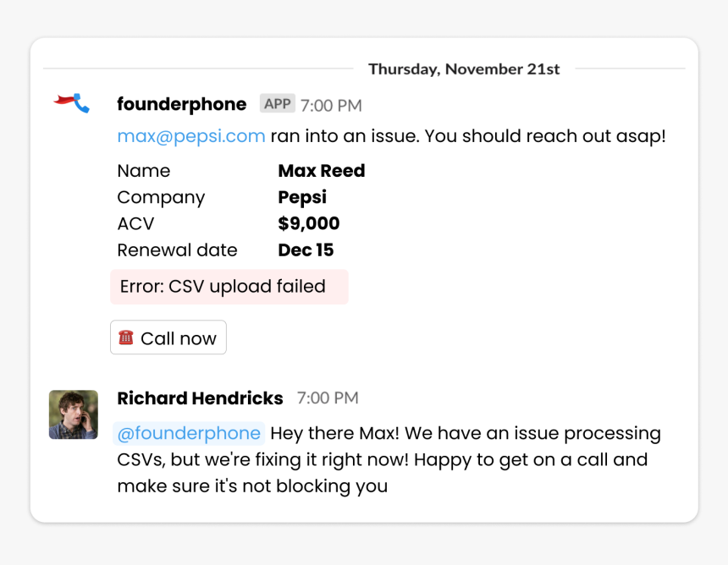This screenshot has width=728, height=565.
Task: Select the Max Reed name value
Action: (x=322, y=171)
